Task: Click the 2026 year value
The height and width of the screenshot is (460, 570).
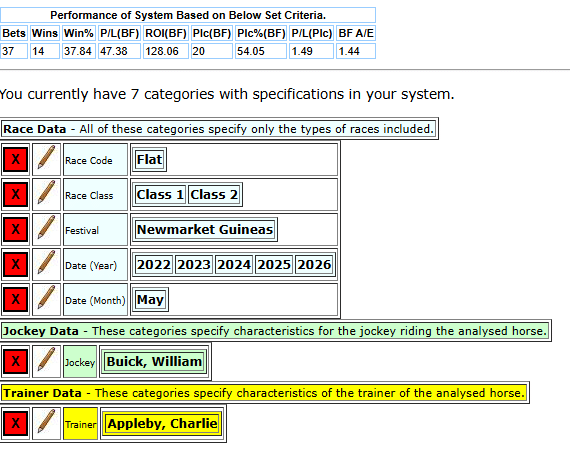Action: point(314,264)
